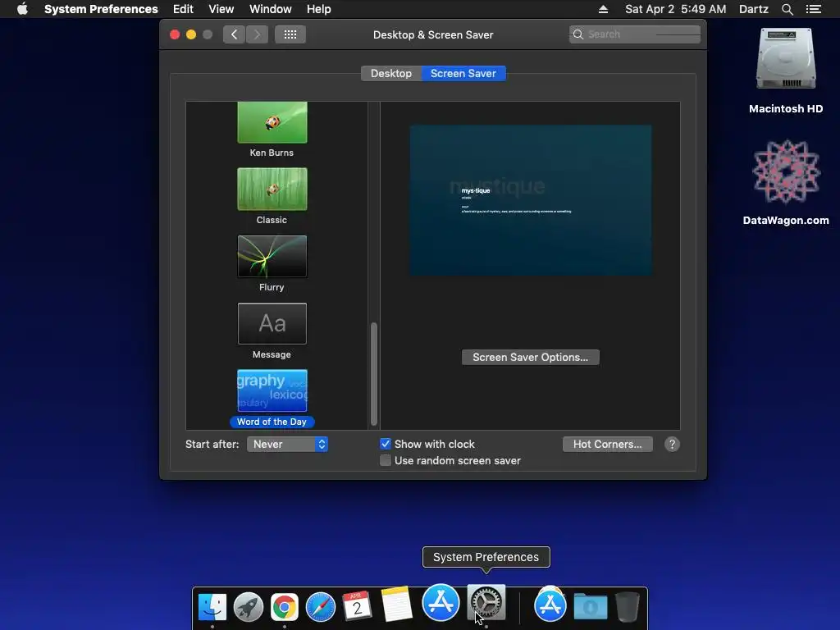The image size is (840, 630).
Task: Click the Word of the Day label
Action: pos(272,422)
